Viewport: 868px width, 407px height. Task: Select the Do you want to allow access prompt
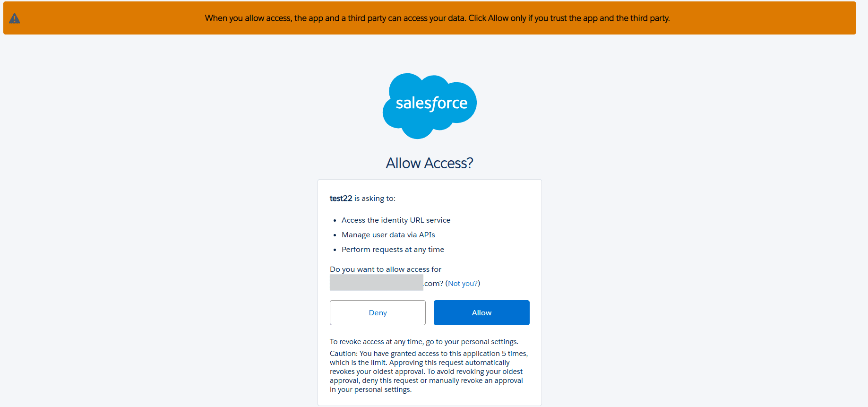pyautogui.click(x=385, y=269)
